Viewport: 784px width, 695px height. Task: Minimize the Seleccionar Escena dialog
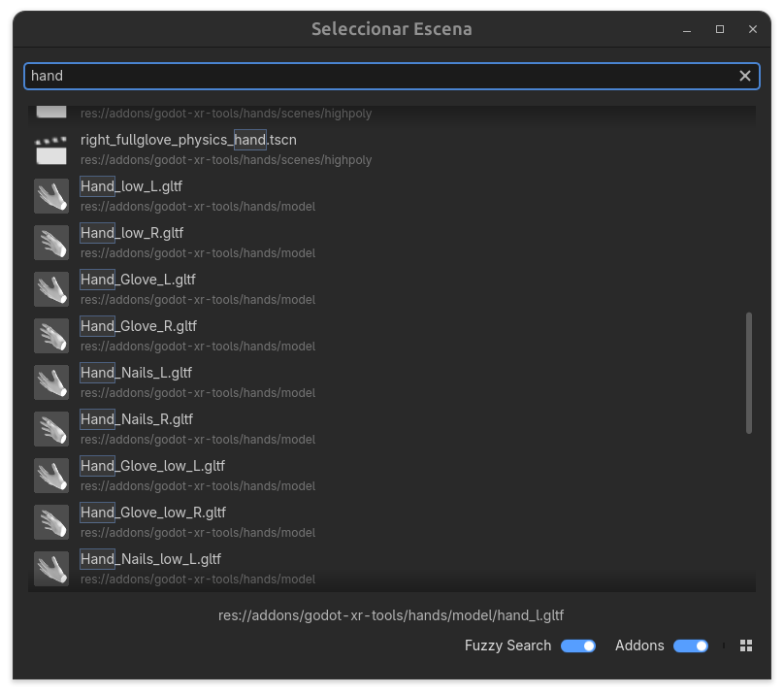[688, 29]
